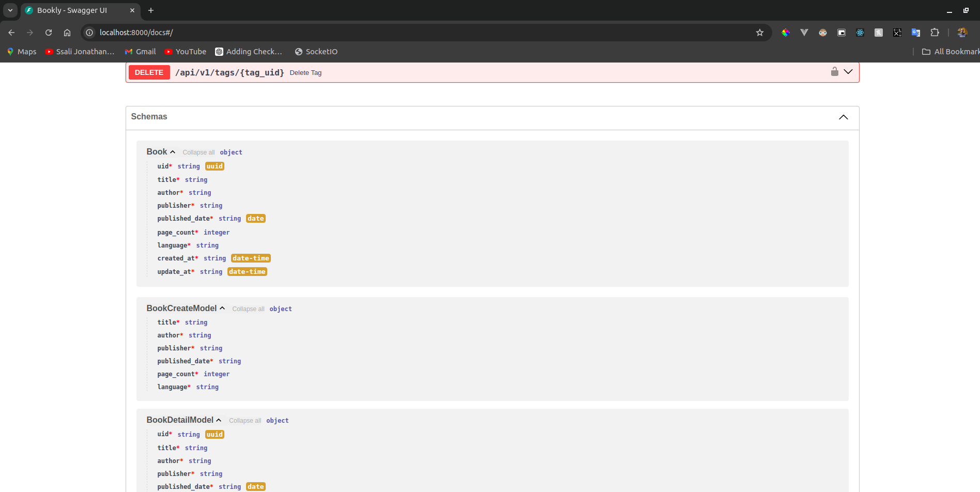Go to the browser home page icon

coord(67,33)
